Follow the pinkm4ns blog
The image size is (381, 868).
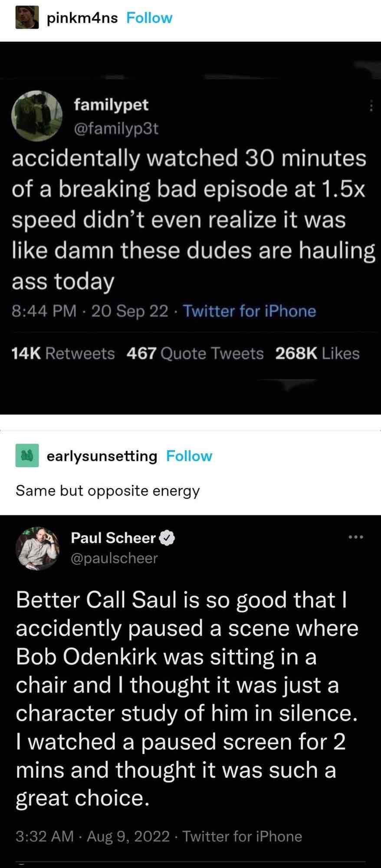click(149, 18)
